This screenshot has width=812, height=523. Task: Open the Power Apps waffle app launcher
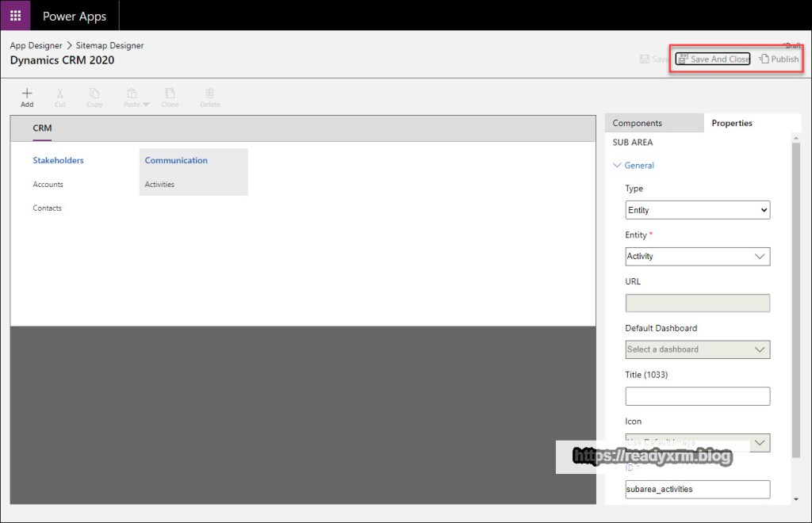pos(15,16)
